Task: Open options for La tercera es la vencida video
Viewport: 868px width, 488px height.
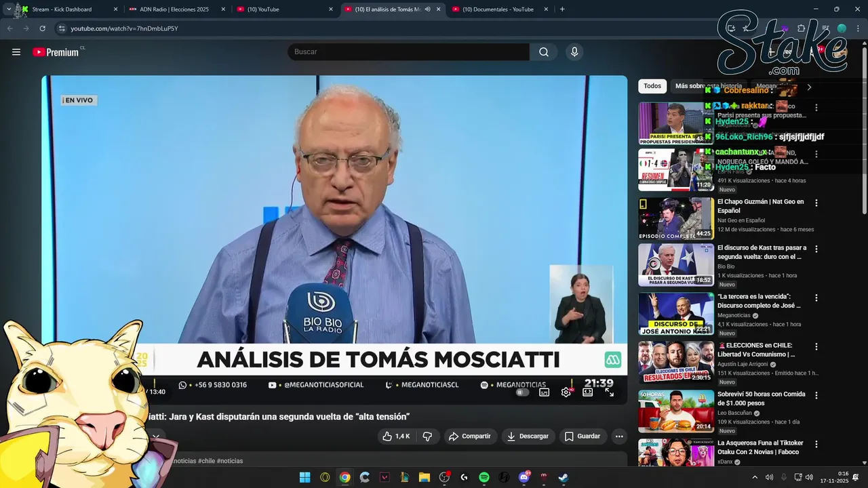Action: coord(816,298)
